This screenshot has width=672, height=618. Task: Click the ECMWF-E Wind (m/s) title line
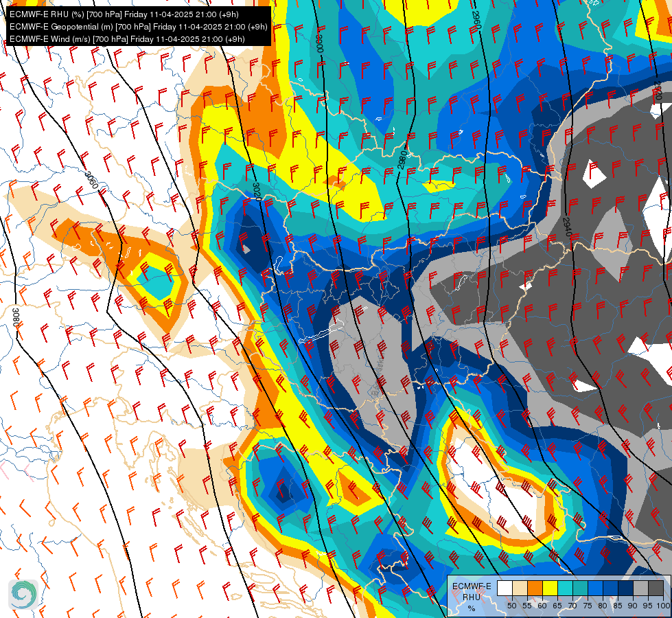click(x=127, y=39)
